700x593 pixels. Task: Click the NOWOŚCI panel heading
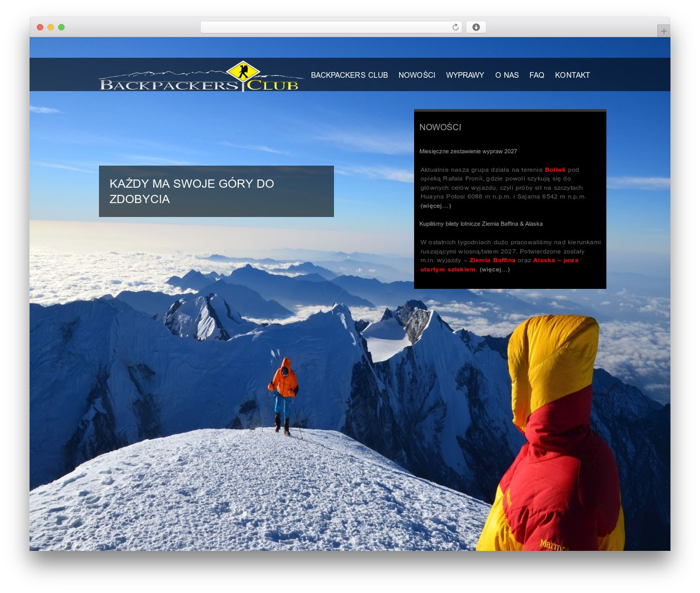[x=440, y=127]
